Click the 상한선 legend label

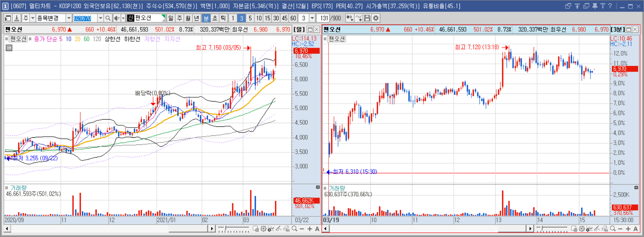113,39
